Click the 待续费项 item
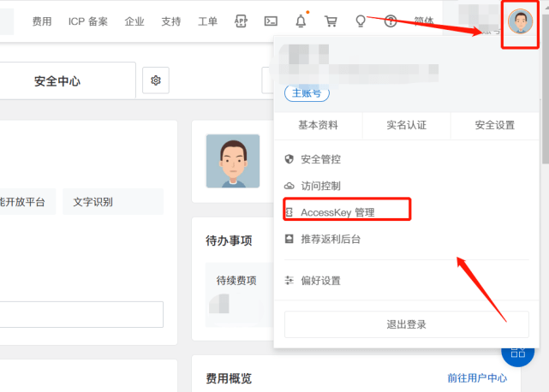The height and width of the screenshot is (392, 549). (x=236, y=281)
